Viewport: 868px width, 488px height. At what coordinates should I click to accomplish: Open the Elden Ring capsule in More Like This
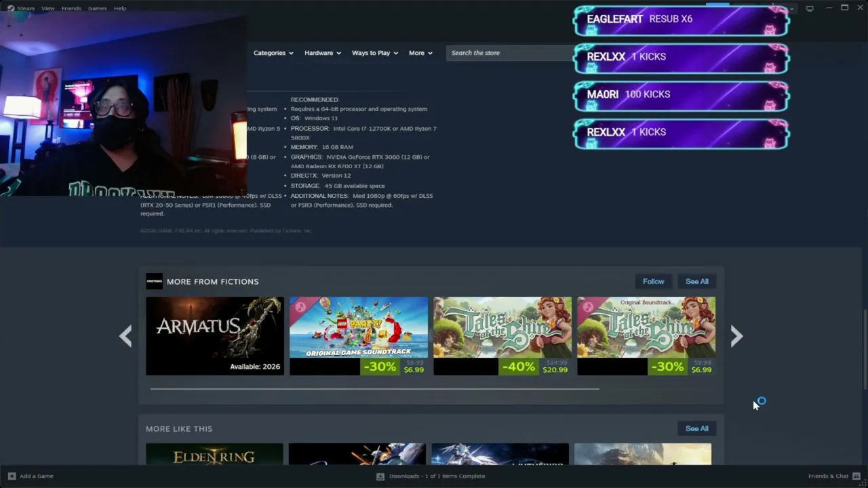pos(214,454)
